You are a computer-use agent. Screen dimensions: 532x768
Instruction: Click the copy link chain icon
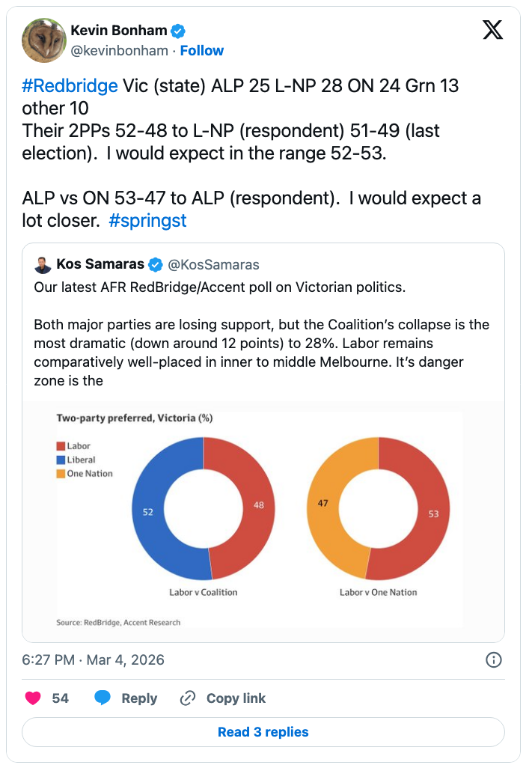[188, 698]
